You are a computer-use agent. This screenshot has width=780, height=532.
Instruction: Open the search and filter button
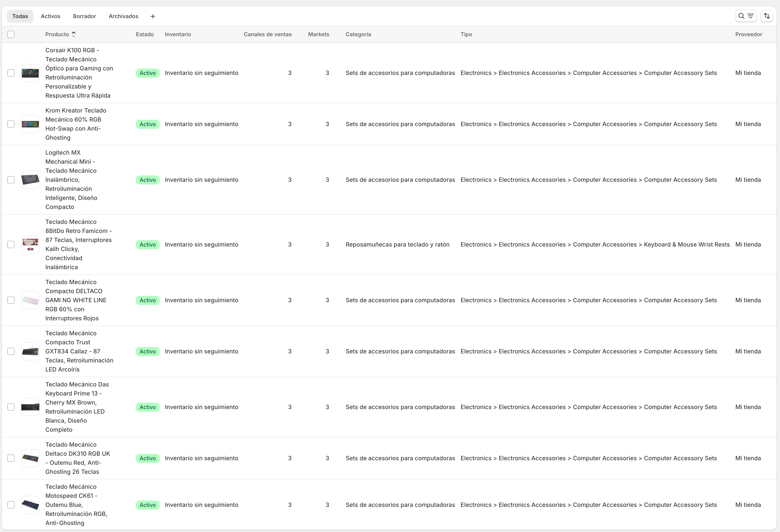pyautogui.click(x=745, y=16)
